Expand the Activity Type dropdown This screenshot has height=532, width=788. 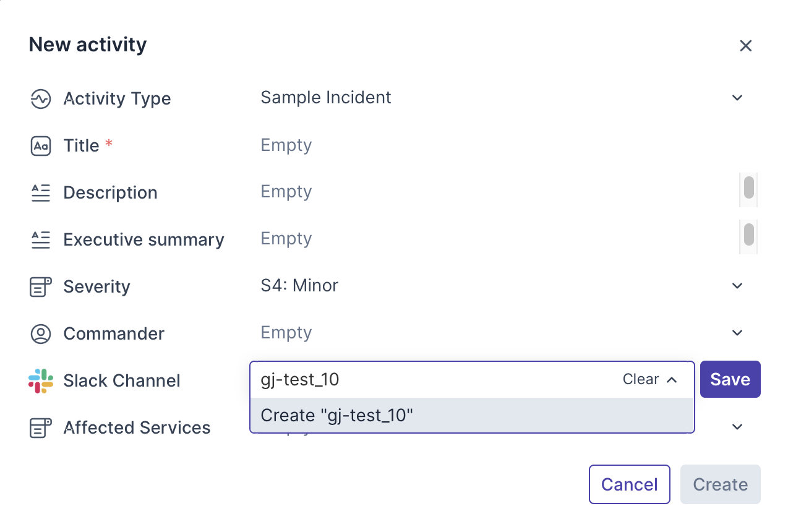click(x=737, y=98)
